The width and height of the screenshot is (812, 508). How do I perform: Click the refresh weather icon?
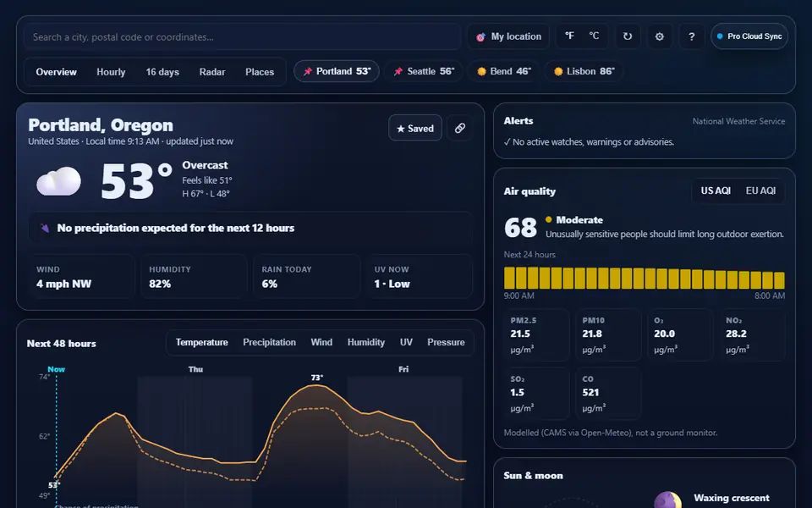tap(627, 36)
